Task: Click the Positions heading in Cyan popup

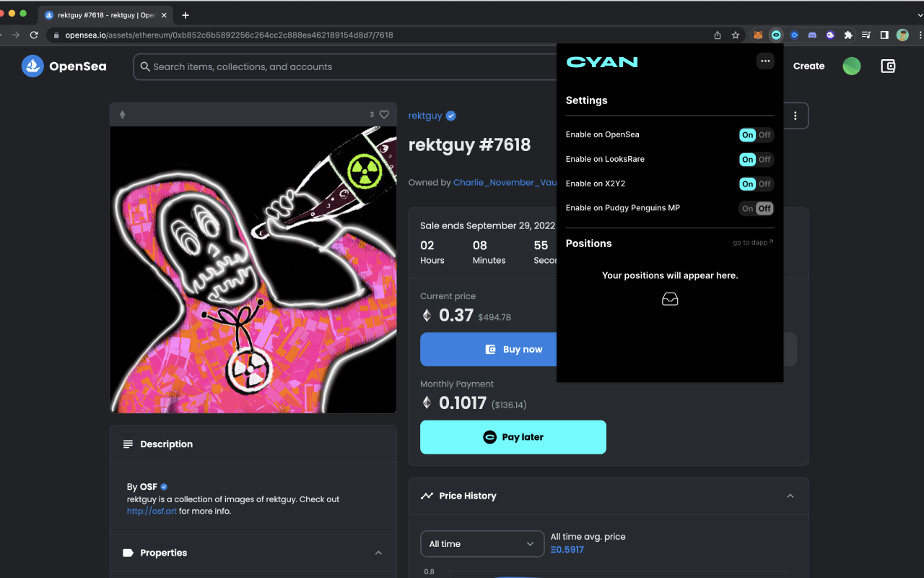Action: pyautogui.click(x=588, y=243)
